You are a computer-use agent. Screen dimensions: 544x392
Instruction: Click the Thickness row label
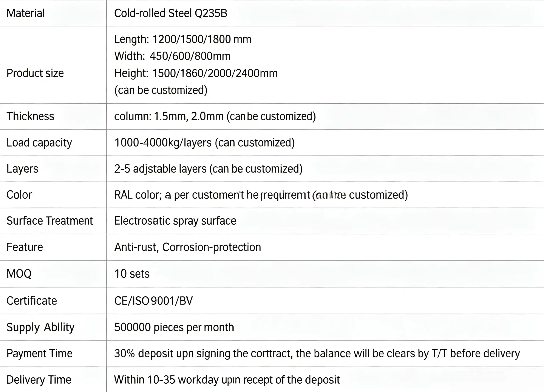[x=30, y=116]
